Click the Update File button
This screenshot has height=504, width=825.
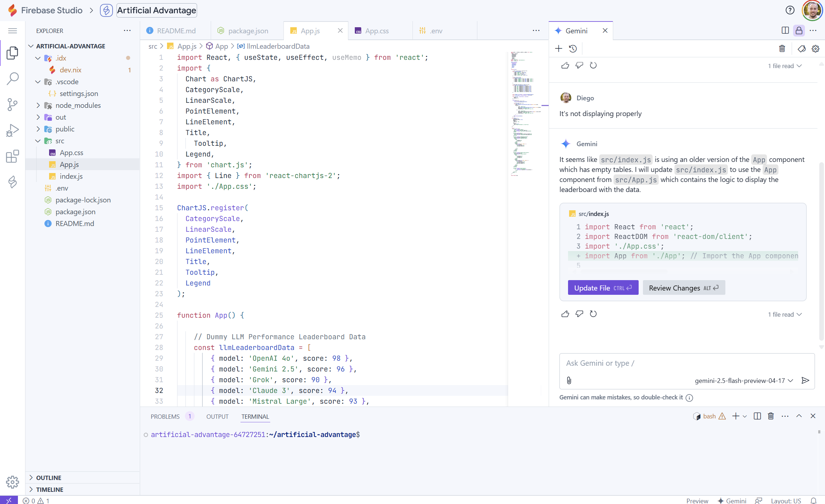[x=603, y=288]
